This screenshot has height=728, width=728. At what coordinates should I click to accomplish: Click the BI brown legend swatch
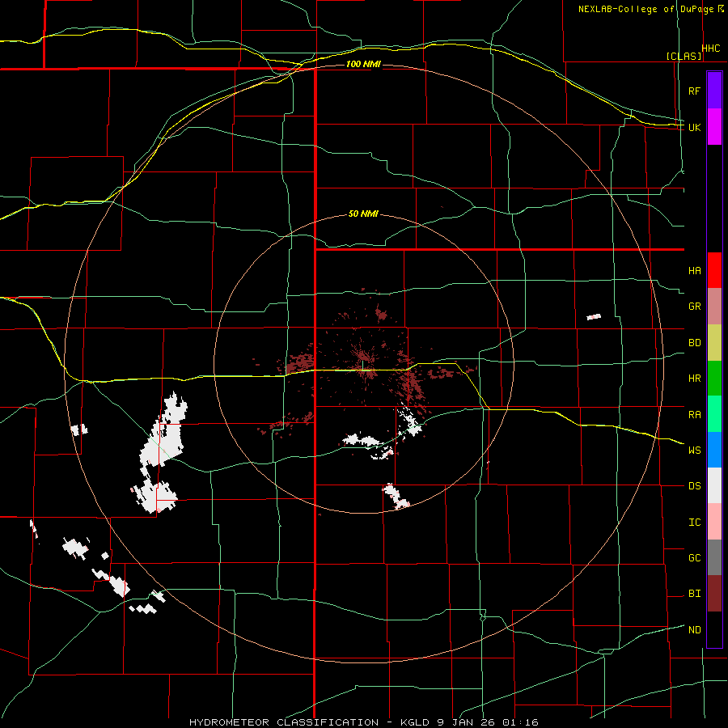(x=714, y=594)
